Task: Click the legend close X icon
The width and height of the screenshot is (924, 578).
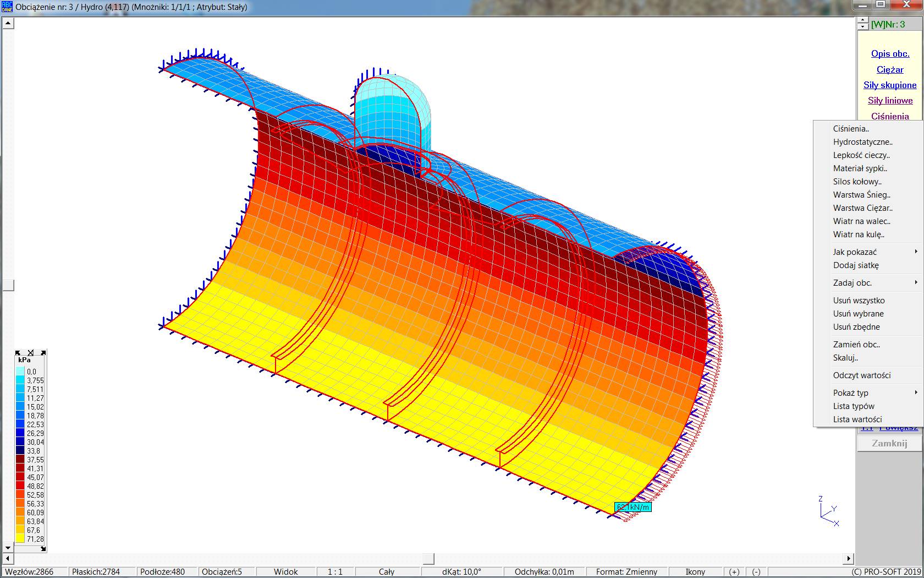Action: [x=30, y=353]
